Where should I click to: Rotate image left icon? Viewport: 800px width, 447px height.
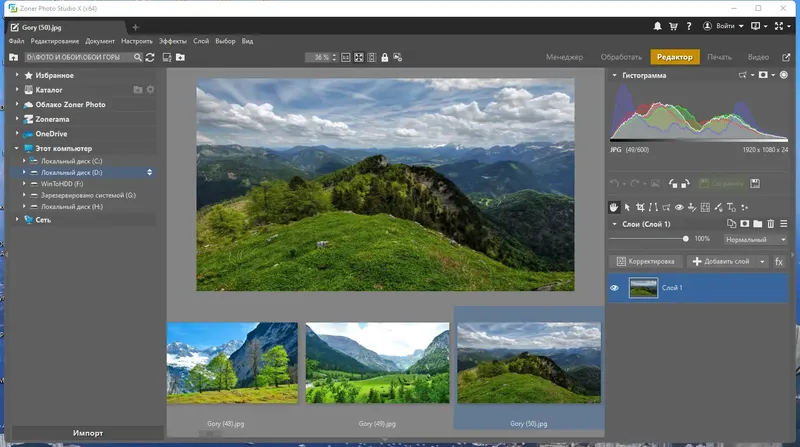673,183
